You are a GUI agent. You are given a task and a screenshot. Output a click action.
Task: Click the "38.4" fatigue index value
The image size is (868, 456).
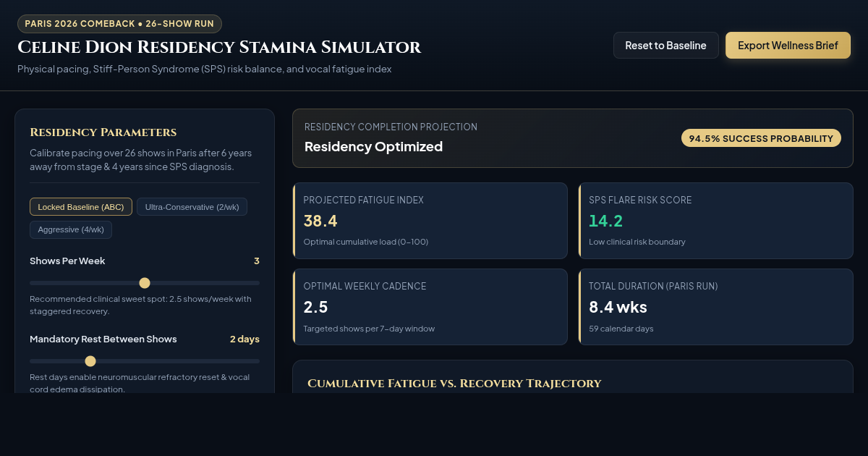point(320,221)
